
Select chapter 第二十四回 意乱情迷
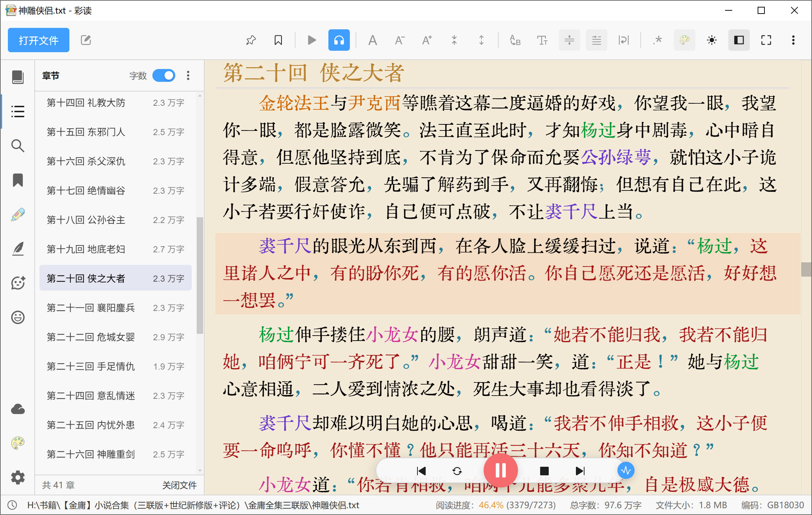click(116, 396)
